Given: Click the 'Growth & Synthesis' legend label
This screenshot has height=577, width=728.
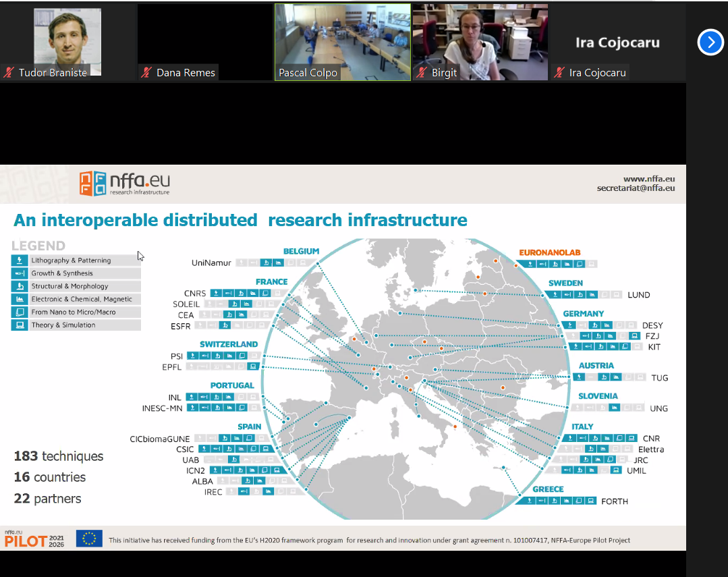Looking at the screenshot, I should 62,273.
